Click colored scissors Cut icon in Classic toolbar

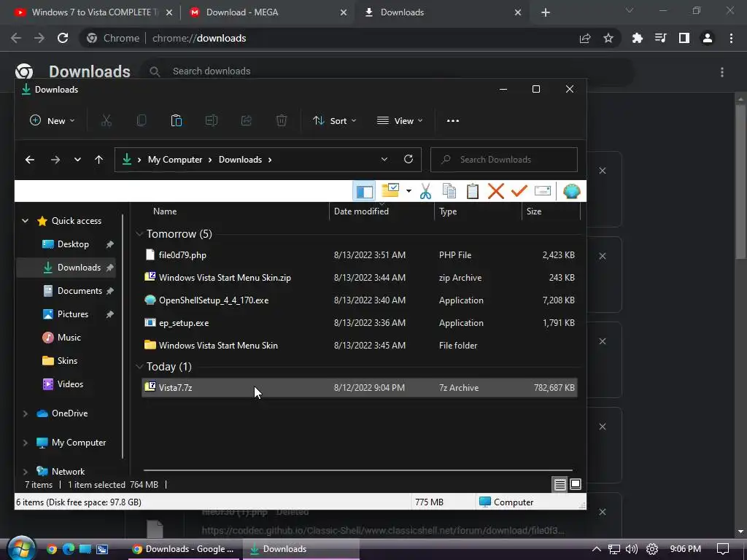click(425, 192)
